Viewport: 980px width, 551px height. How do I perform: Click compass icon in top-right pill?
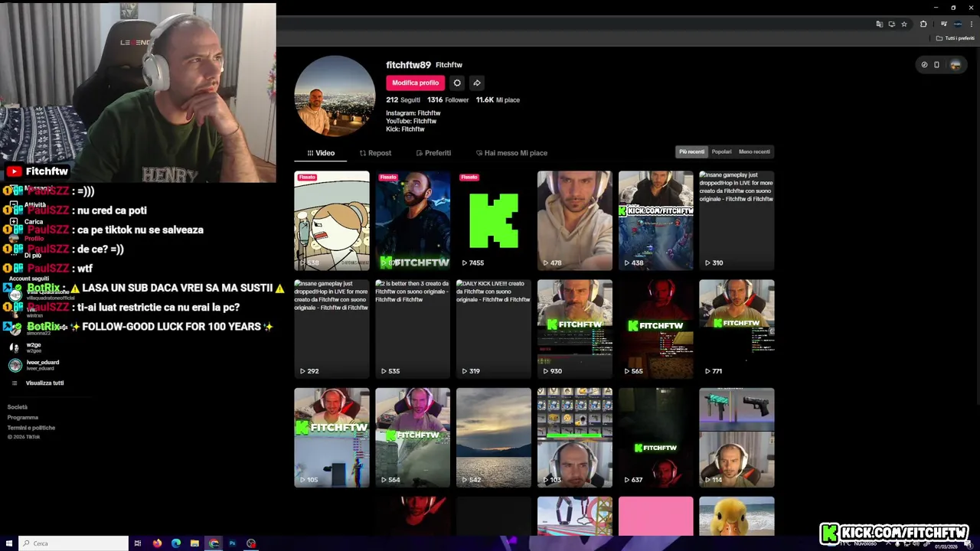pyautogui.click(x=924, y=65)
